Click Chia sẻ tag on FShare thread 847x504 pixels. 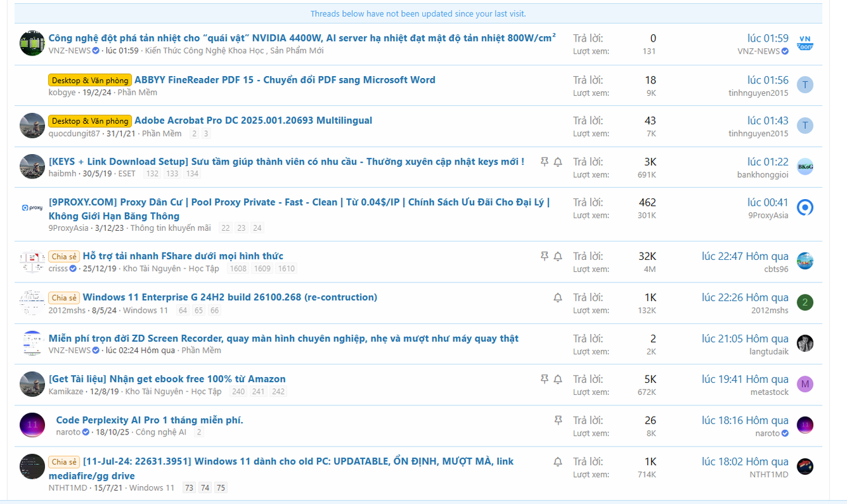[64, 257]
